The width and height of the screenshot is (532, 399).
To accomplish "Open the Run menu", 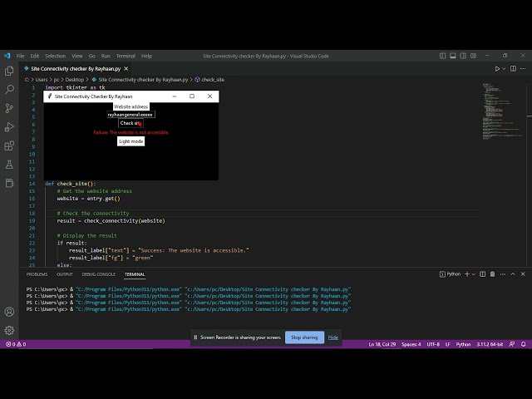I will click(x=106, y=56).
